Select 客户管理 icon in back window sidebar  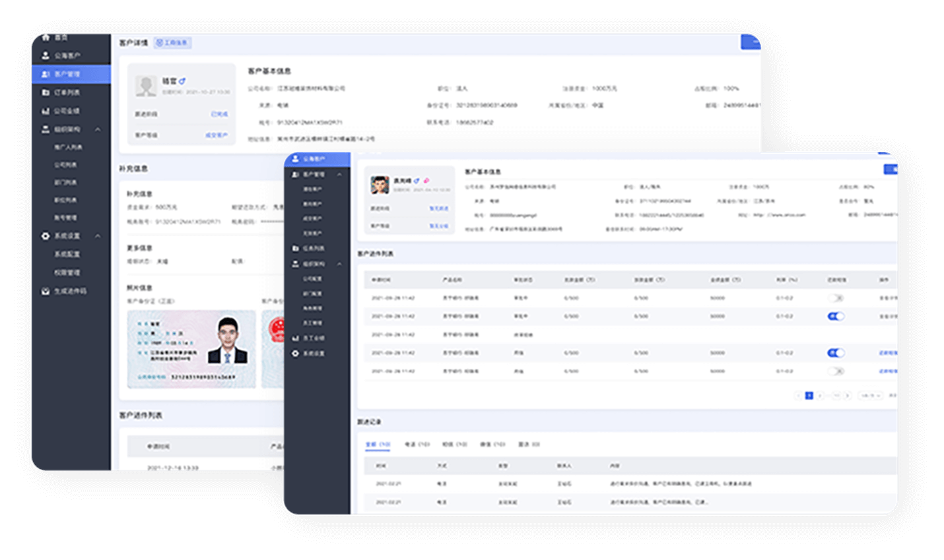(x=46, y=74)
